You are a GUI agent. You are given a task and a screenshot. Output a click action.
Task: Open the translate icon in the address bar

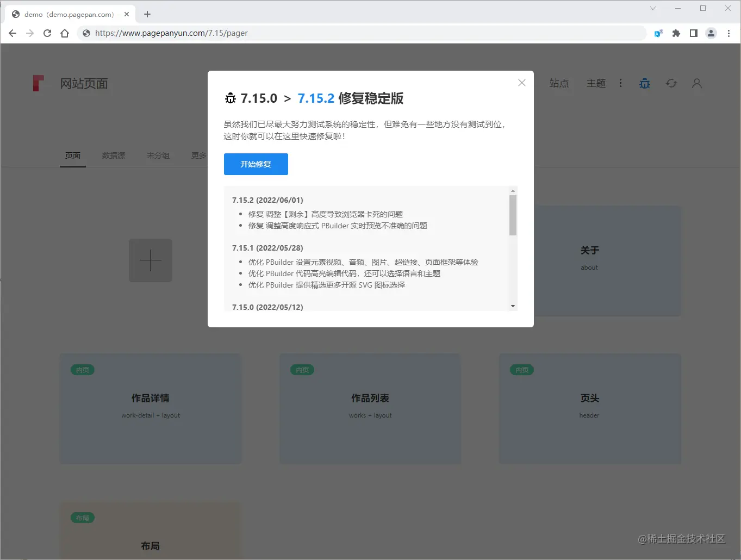(x=658, y=33)
